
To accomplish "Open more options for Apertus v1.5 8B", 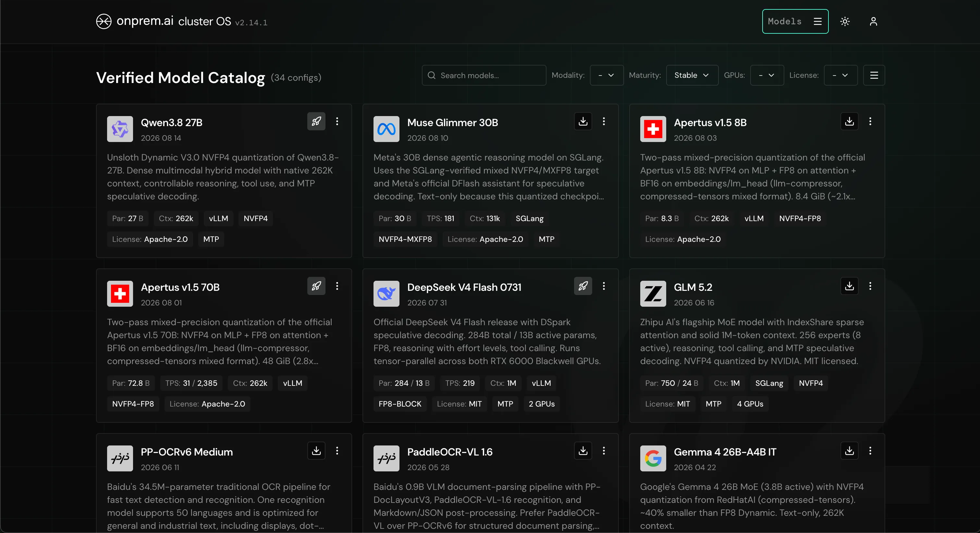I will point(870,121).
